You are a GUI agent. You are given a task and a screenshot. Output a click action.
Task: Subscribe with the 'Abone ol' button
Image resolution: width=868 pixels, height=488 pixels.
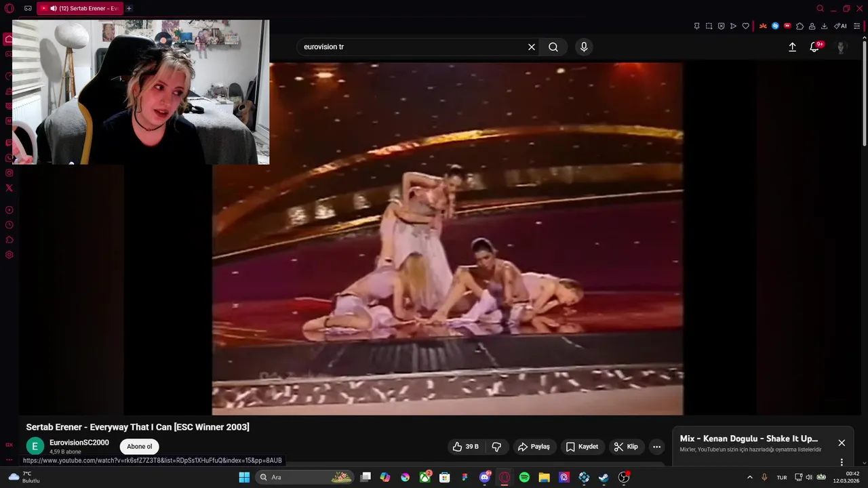tap(140, 447)
